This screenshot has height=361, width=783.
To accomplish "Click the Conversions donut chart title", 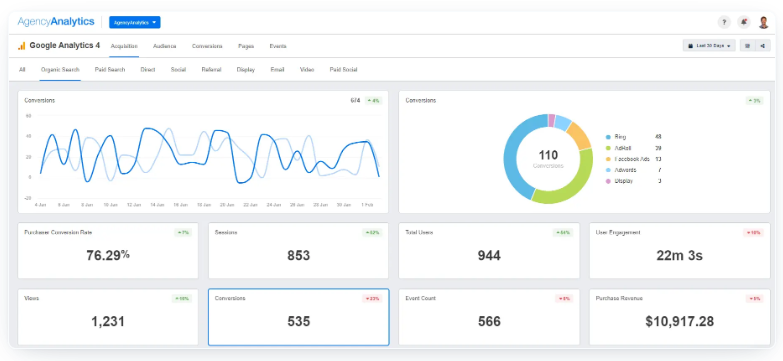I will point(420,100).
